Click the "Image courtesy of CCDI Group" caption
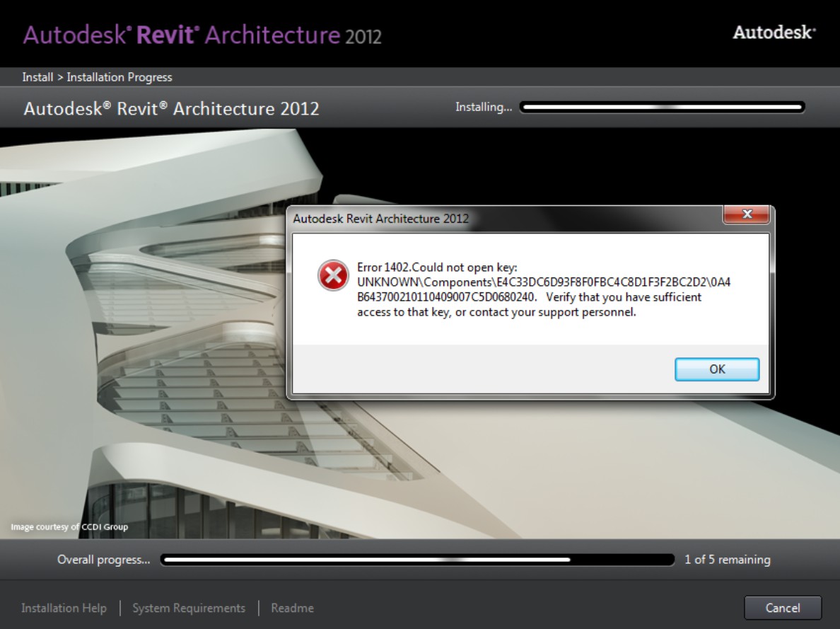The height and width of the screenshot is (629, 840). click(x=69, y=526)
